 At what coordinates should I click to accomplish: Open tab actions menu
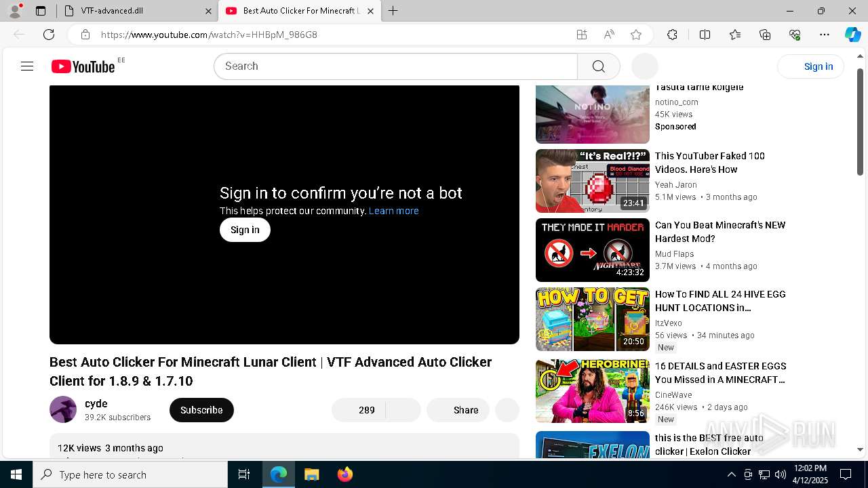click(x=41, y=11)
